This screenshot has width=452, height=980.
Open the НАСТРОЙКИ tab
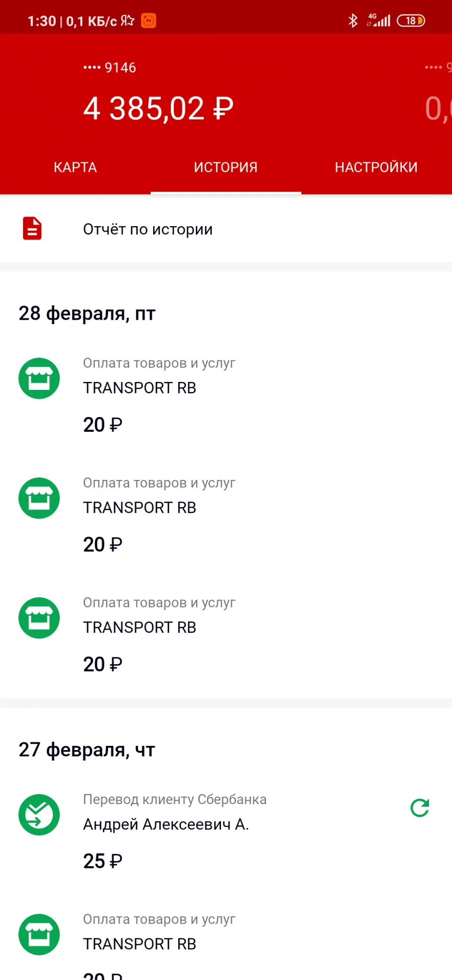coord(377,167)
